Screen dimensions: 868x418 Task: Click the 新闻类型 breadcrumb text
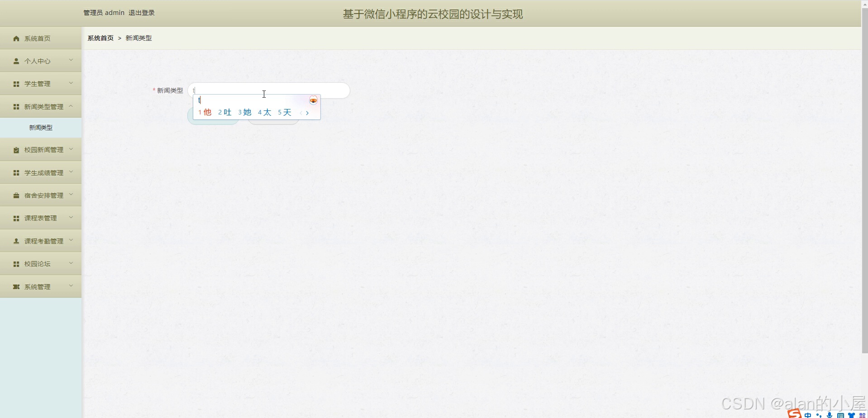coord(138,38)
